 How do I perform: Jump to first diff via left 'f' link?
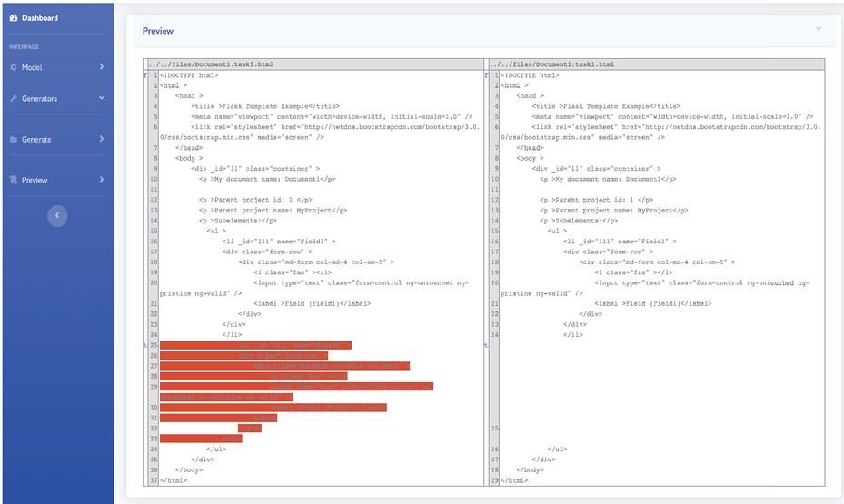point(145,75)
